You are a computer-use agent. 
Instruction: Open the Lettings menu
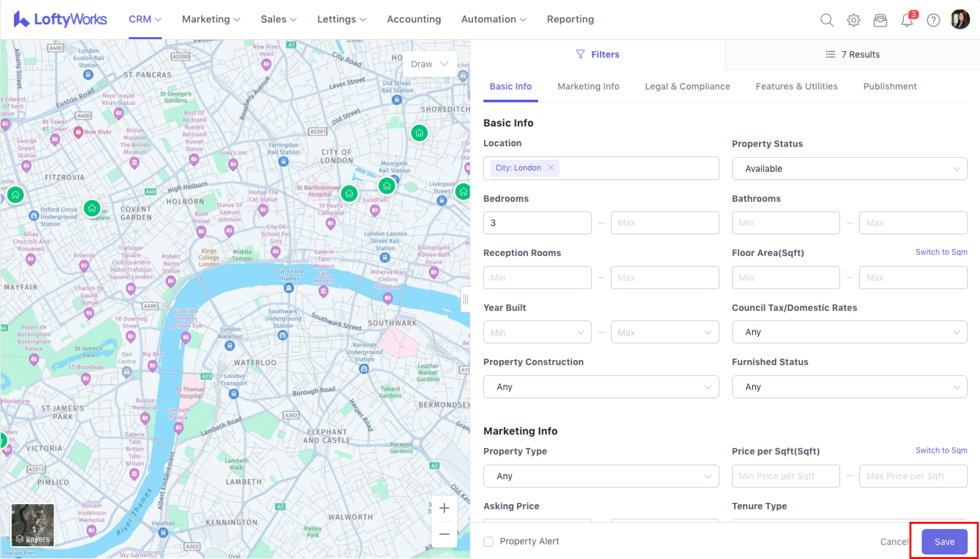coord(342,19)
